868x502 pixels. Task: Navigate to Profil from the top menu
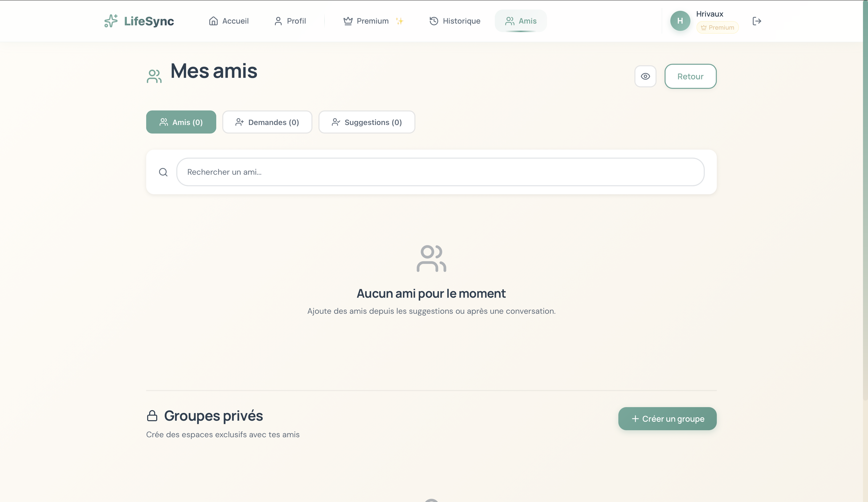[x=296, y=21]
